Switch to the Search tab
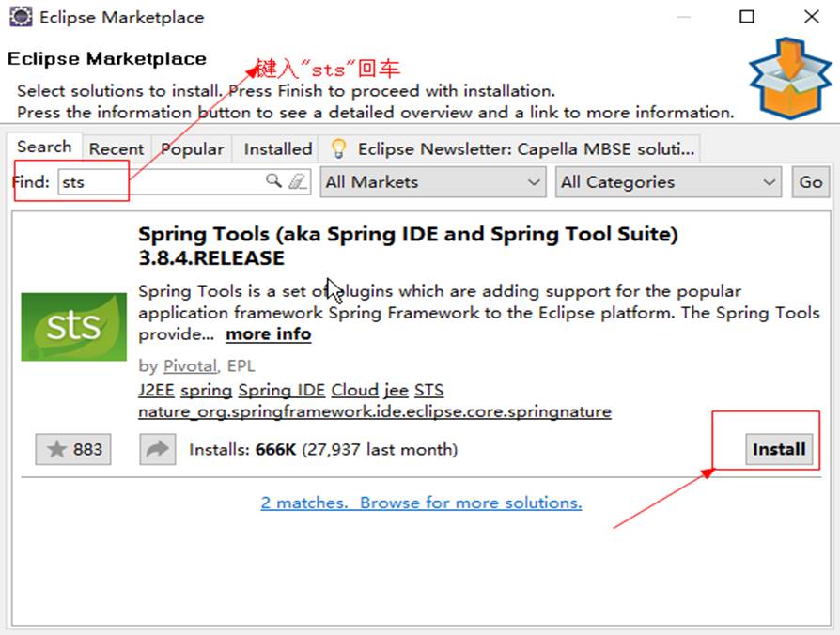Image resolution: width=840 pixels, height=635 pixels. (44, 147)
